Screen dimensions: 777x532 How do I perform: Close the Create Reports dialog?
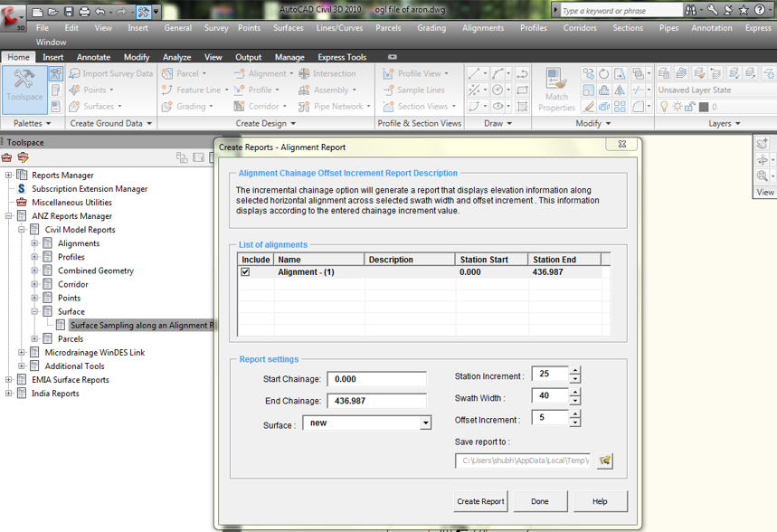click(622, 144)
